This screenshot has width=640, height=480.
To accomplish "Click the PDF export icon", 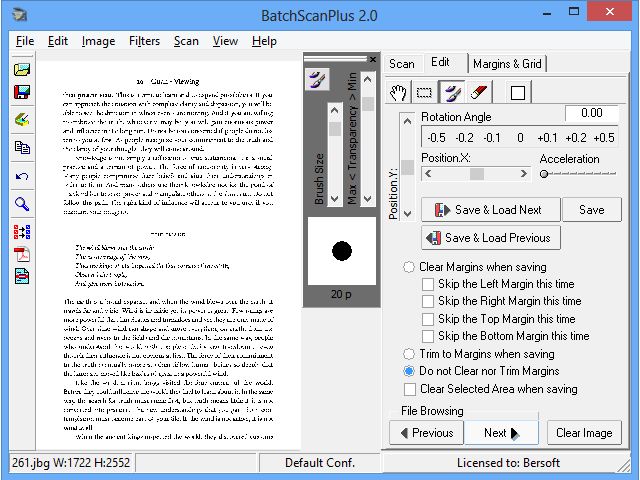I will point(22,254).
